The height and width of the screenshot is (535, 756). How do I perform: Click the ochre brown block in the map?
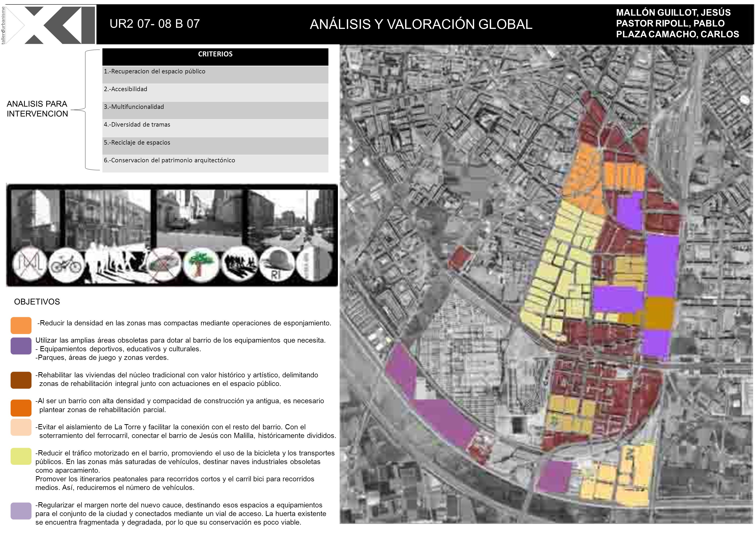pos(659,313)
